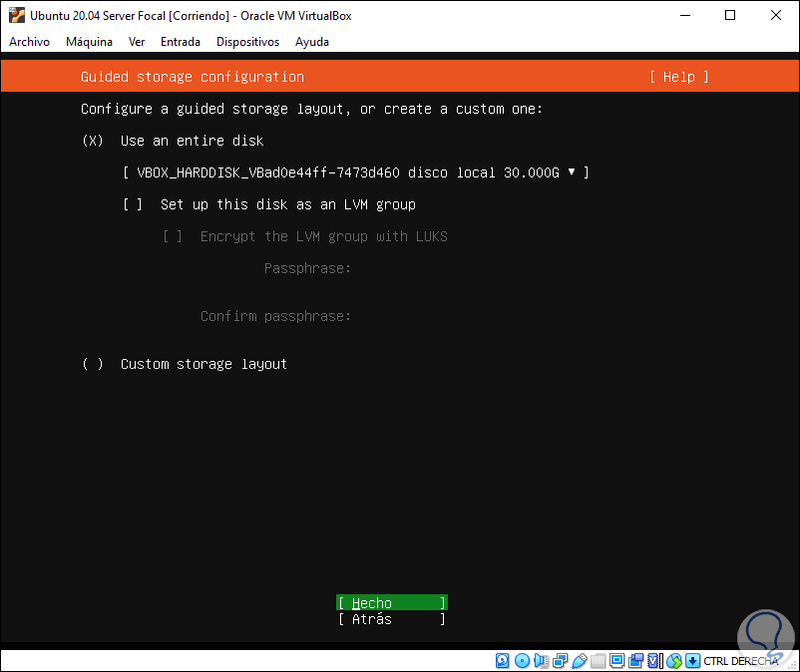The width and height of the screenshot is (800, 672).
Task: Click the audio status icon
Action: pyautogui.click(x=542, y=661)
